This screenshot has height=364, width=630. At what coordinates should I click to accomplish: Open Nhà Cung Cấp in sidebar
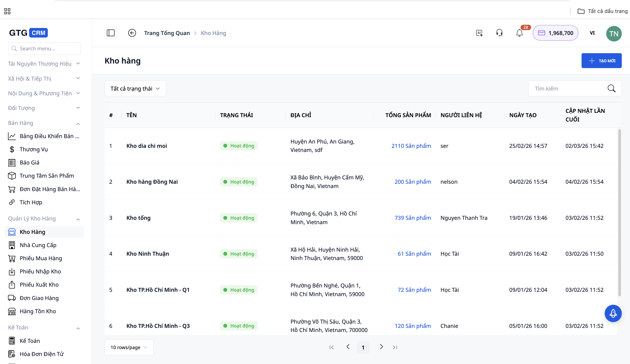[38, 245]
